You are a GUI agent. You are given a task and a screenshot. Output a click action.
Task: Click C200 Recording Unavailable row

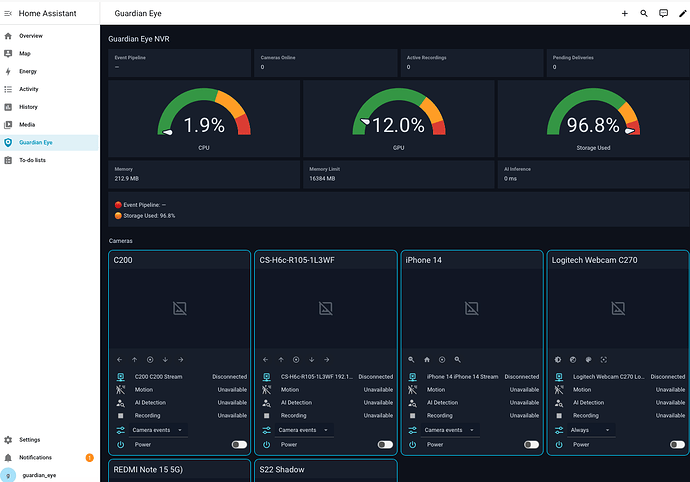(180, 416)
